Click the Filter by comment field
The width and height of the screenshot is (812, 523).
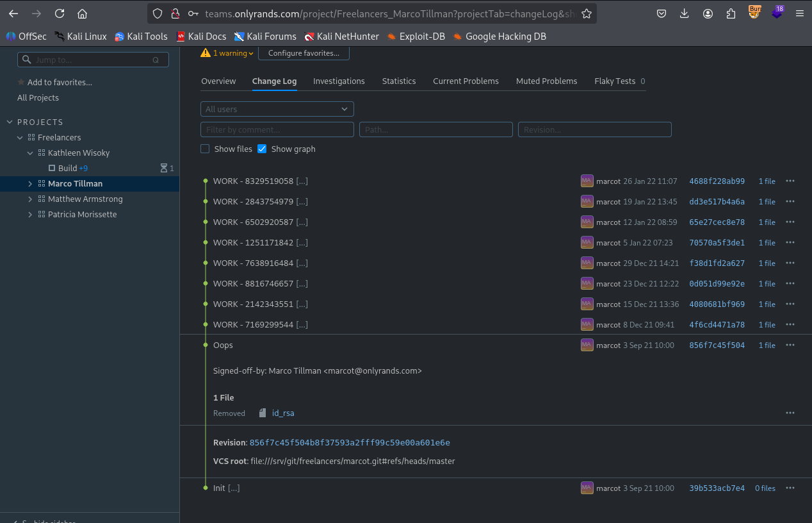click(x=277, y=129)
